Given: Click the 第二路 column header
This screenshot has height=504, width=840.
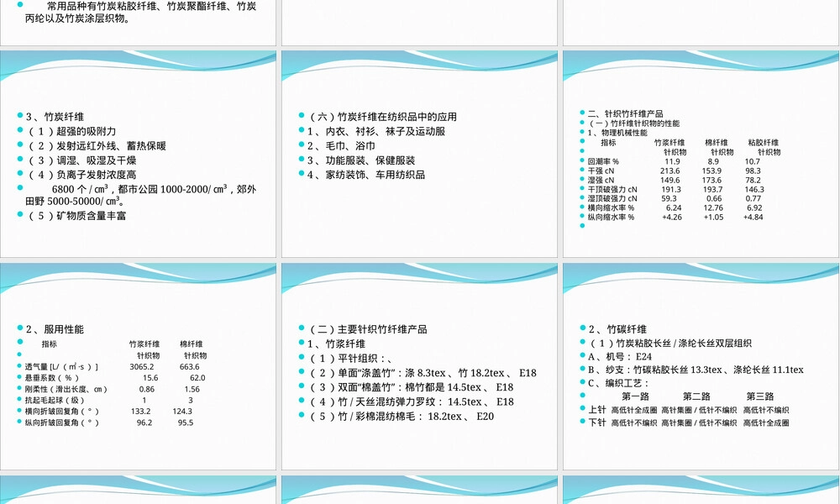Looking at the screenshot, I should (x=696, y=396).
